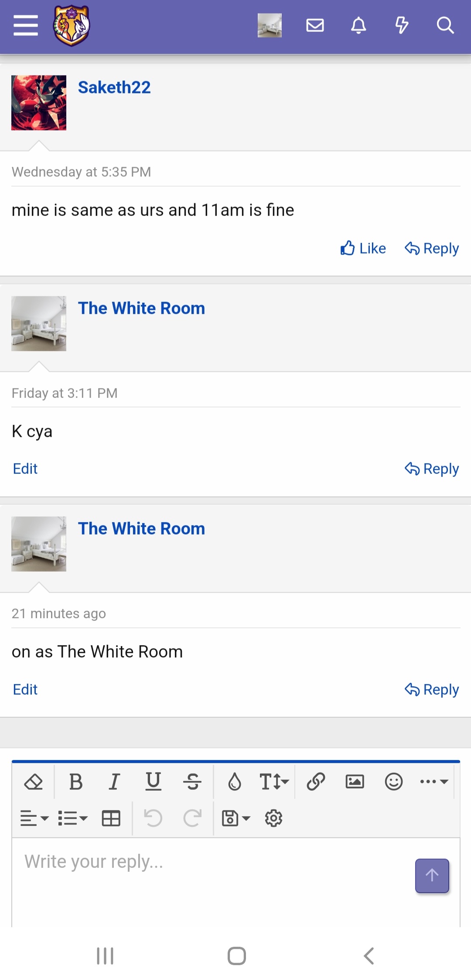The width and height of the screenshot is (471, 980).
Task: Like Saketh22's post
Action: pyautogui.click(x=363, y=248)
